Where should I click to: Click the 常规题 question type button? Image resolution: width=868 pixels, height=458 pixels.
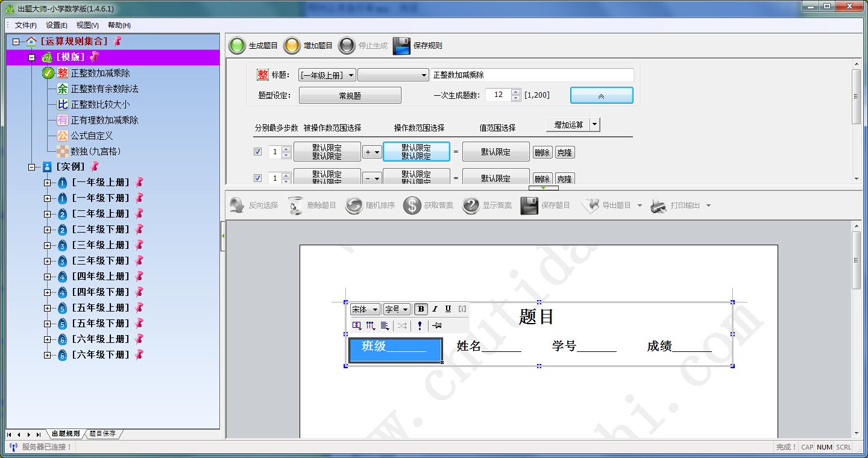click(x=350, y=95)
